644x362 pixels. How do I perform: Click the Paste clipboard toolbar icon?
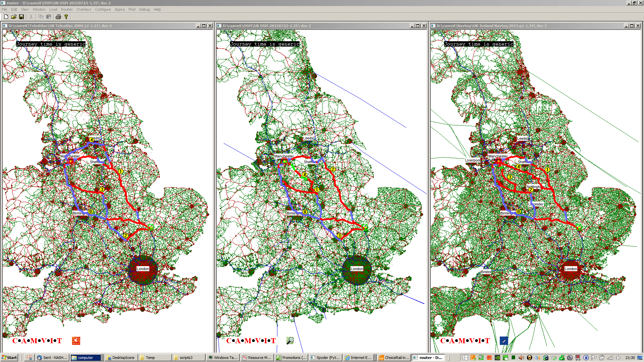tap(49, 17)
